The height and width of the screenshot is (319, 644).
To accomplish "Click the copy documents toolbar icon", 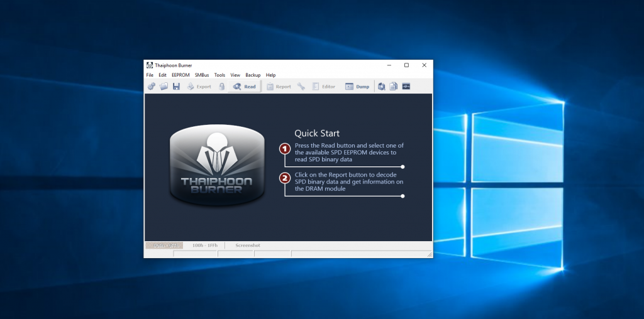I will 394,87.
